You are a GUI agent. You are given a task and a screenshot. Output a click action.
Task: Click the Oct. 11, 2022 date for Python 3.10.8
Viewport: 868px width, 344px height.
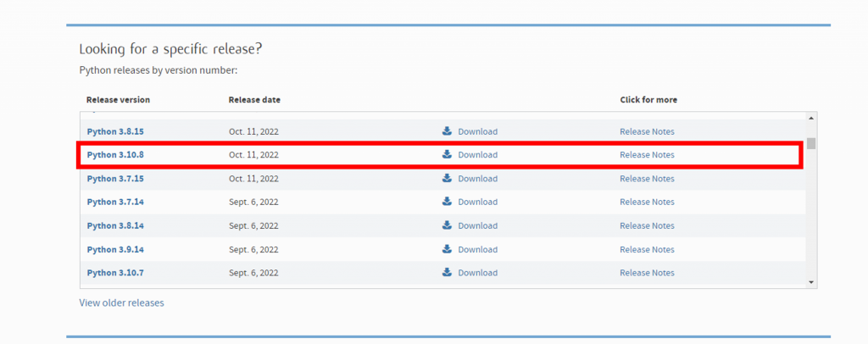click(x=253, y=155)
